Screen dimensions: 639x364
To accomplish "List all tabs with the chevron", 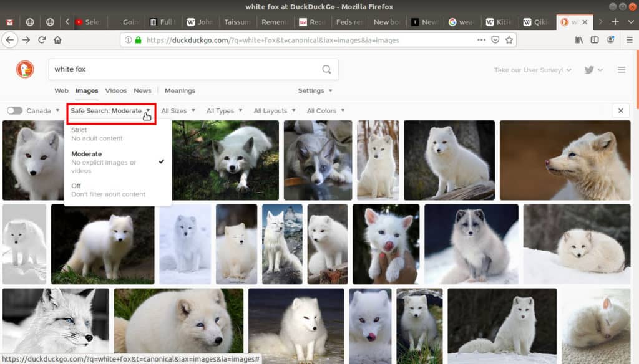I will pyautogui.click(x=631, y=22).
